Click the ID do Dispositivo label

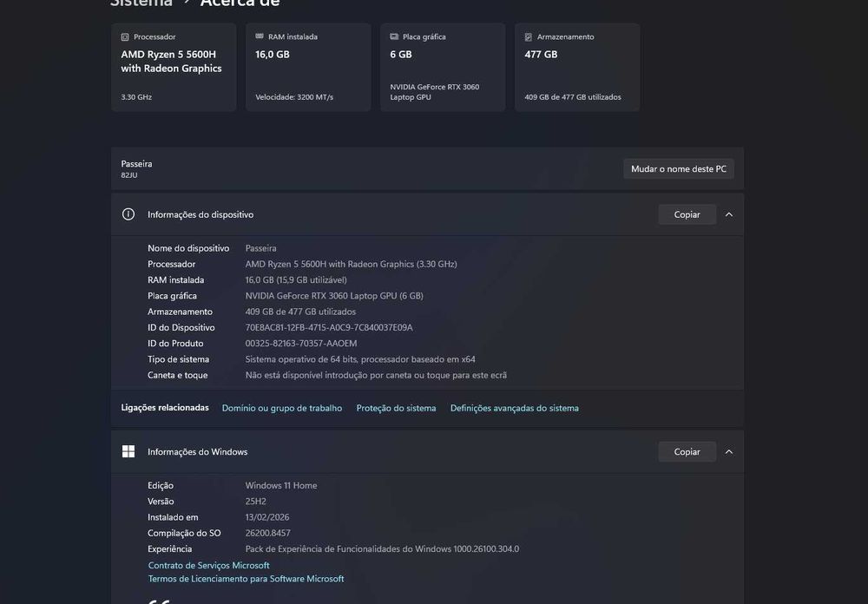181,328
